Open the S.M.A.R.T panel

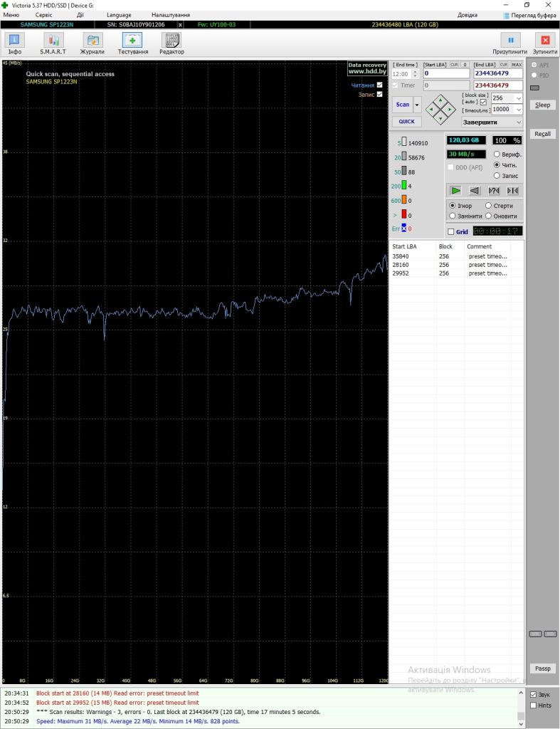[x=53, y=43]
